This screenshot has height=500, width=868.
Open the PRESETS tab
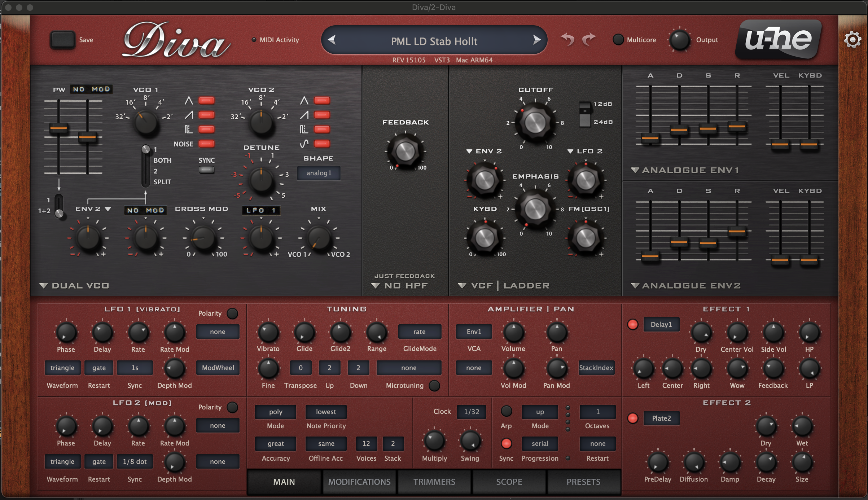point(583,482)
